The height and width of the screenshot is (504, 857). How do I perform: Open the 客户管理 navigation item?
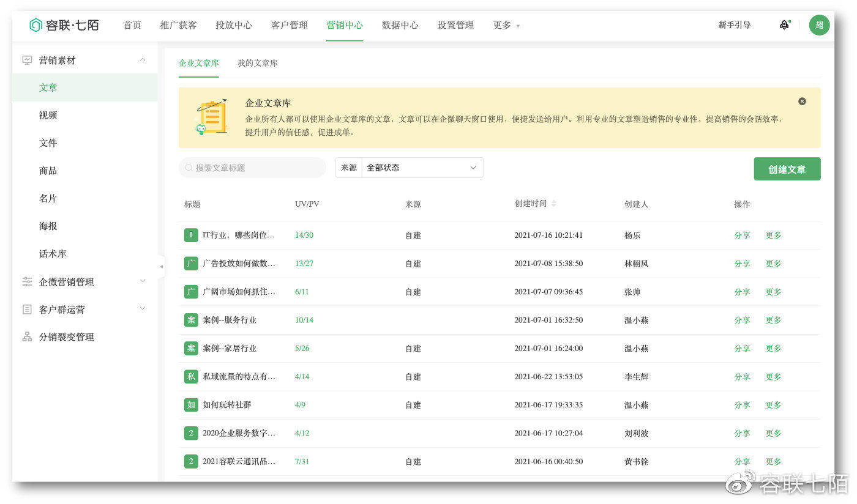(290, 25)
